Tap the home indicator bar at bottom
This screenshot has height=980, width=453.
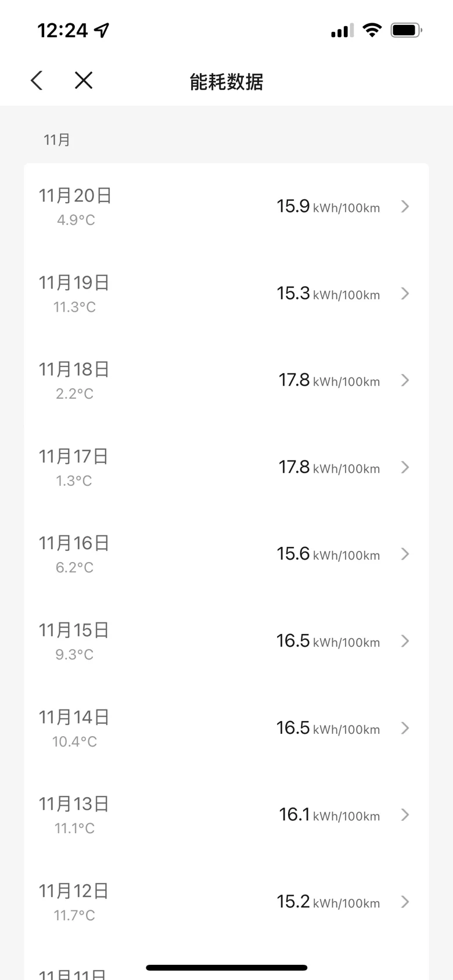point(227,967)
